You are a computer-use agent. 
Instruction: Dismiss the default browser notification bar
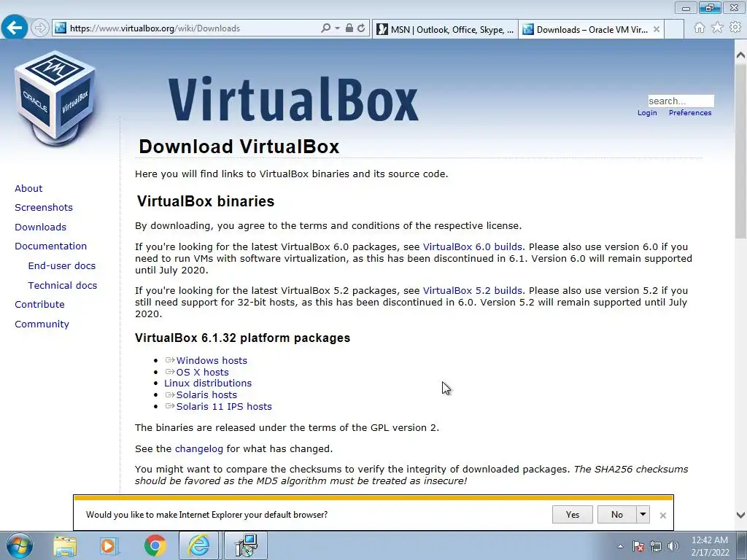tap(662, 516)
